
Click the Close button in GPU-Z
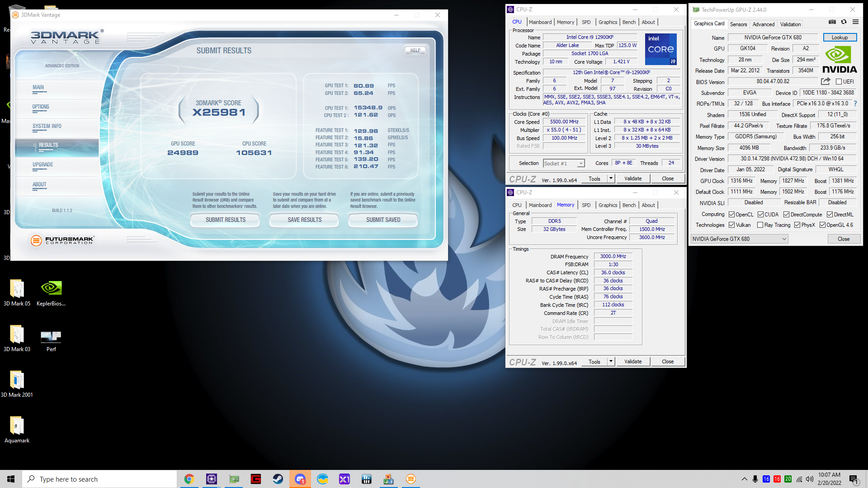click(x=844, y=239)
